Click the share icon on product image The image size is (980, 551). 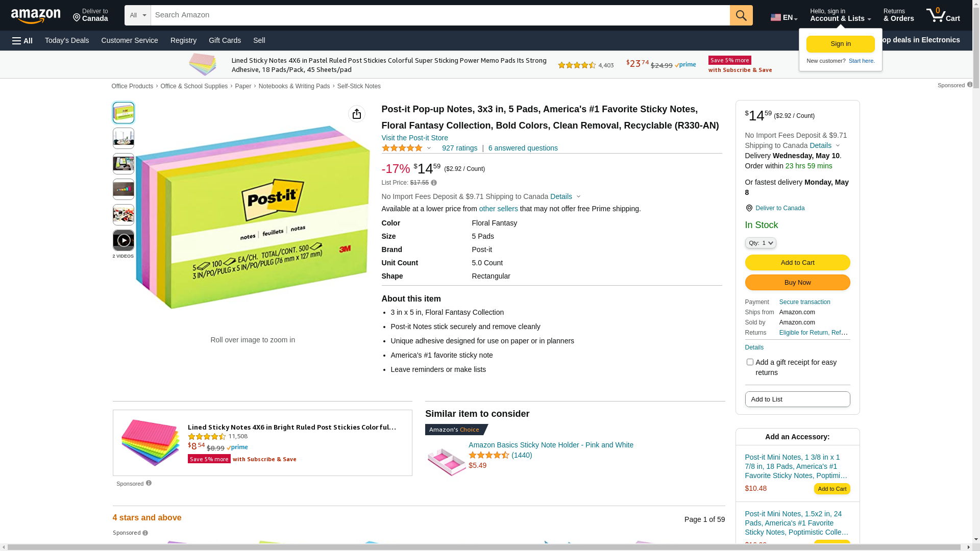click(356, 114)
